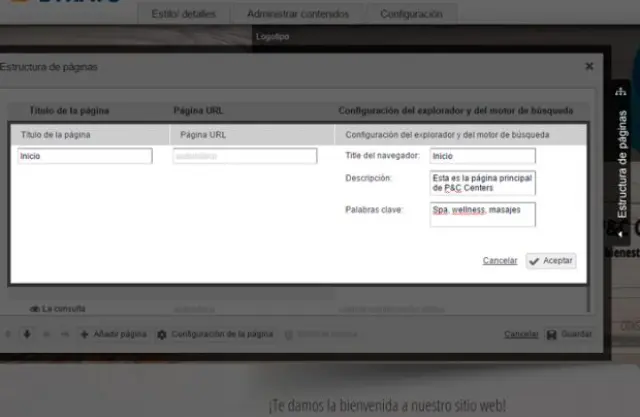Screen dimensions: 640x417
Task: Click the move page down arrow icon
Action: click(x=27, y=334)
